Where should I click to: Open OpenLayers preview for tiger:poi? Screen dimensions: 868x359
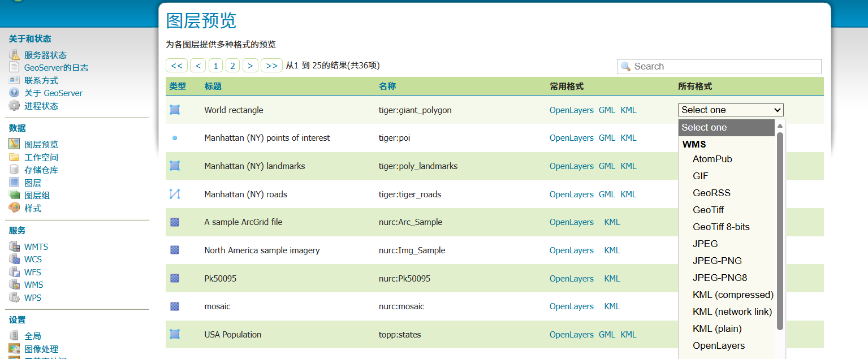coord(572,138)
